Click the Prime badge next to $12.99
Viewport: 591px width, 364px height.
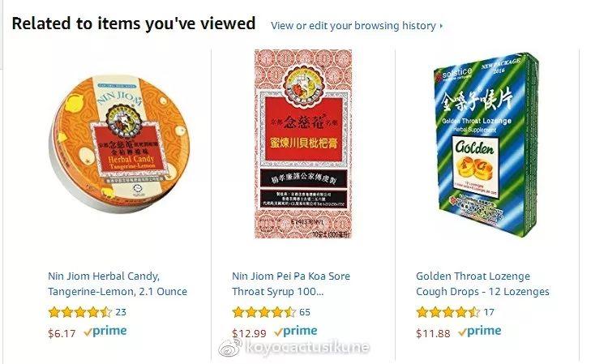click(x=295, y=332)
